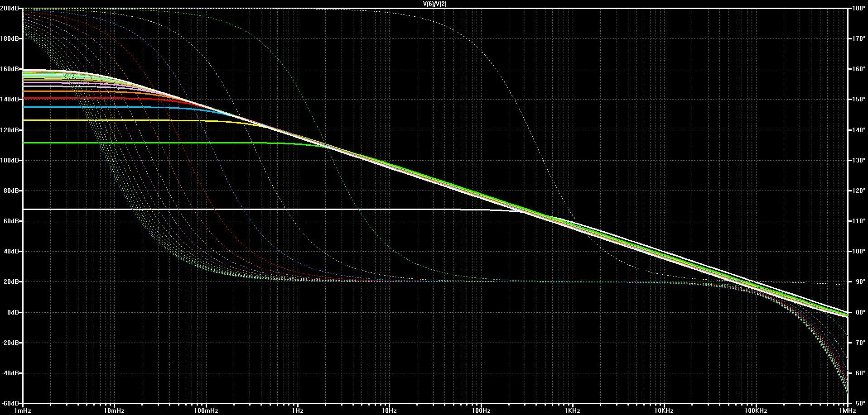Select the 20dB magnitude axis label
The width and height of the screenshot is (868, 415).
click(x=11, y=281)
